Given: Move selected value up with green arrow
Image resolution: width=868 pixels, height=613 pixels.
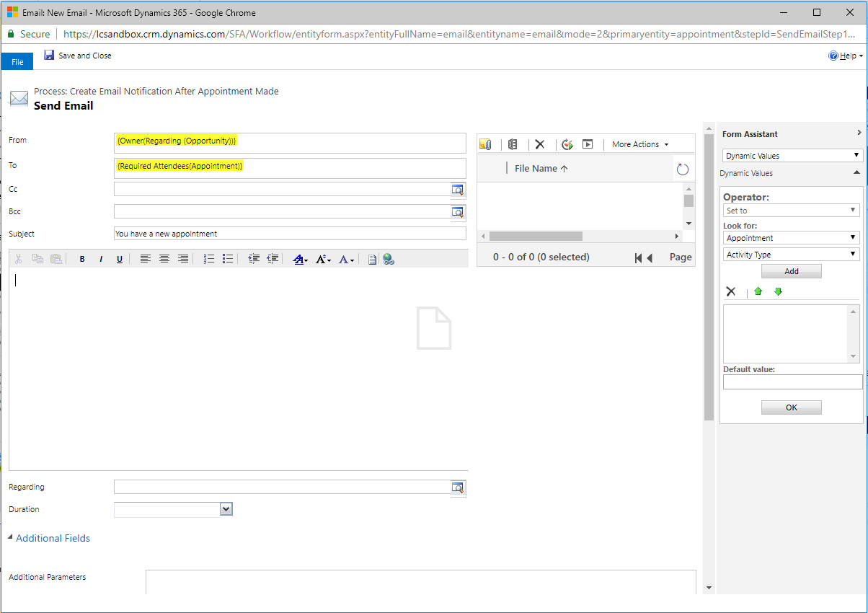Looking at the screenshot, I should (x=758, y=291).
